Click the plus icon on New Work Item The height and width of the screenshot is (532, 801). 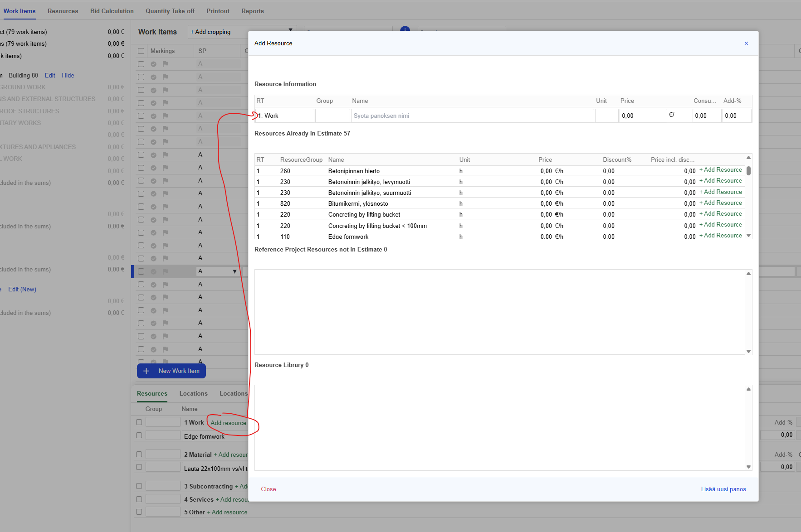(x=146, y=371)
